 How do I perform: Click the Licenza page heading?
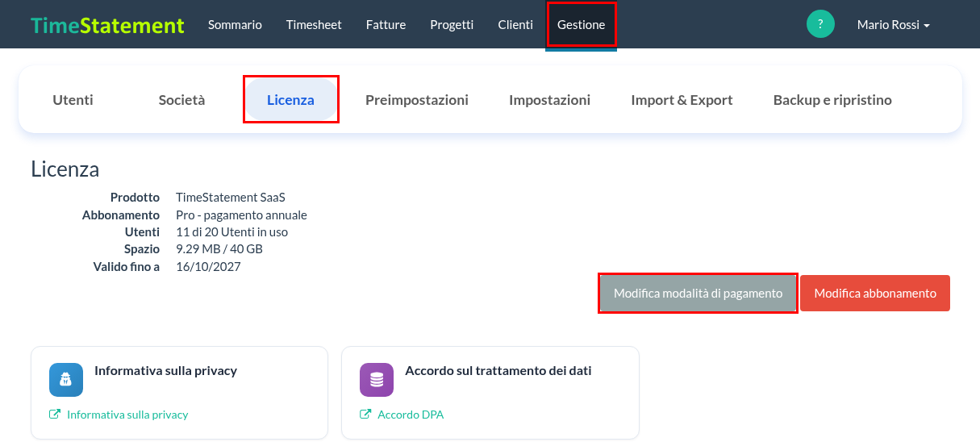[65, 169]
